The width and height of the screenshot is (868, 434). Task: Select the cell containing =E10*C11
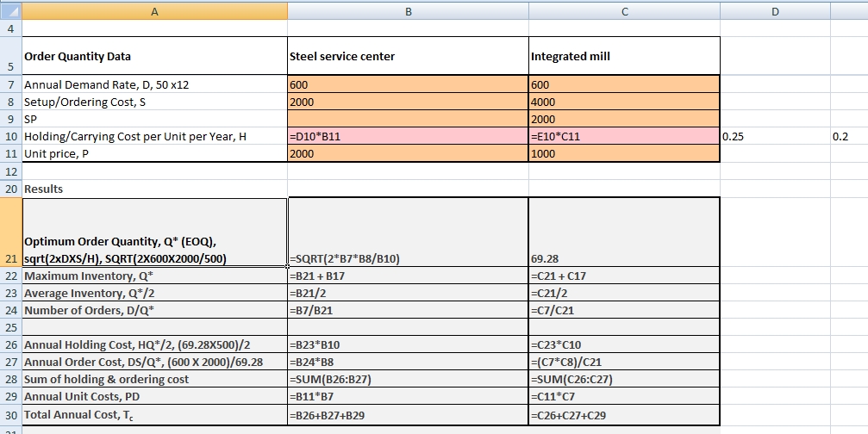[623, 137]
